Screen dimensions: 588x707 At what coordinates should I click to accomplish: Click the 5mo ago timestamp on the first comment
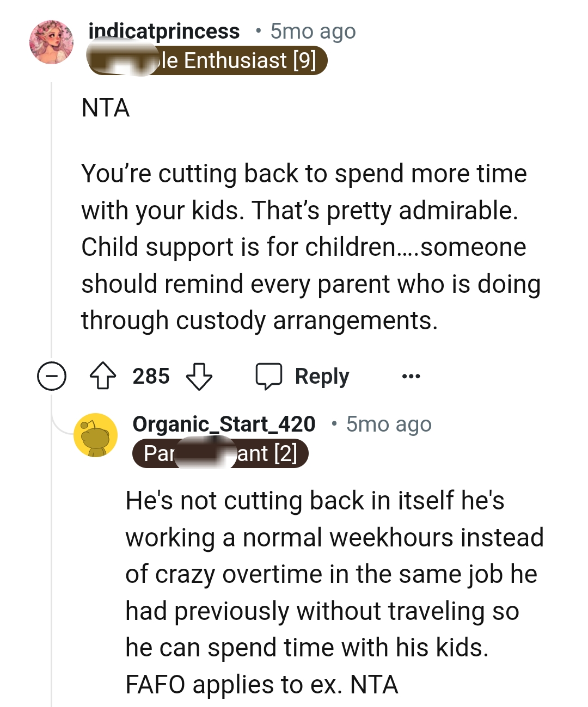(x=311, y=31)
